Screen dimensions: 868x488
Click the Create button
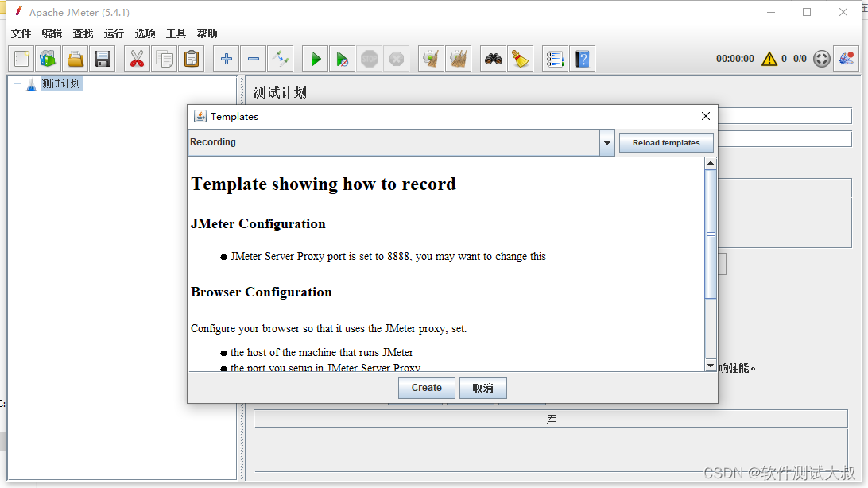(426, 388)
